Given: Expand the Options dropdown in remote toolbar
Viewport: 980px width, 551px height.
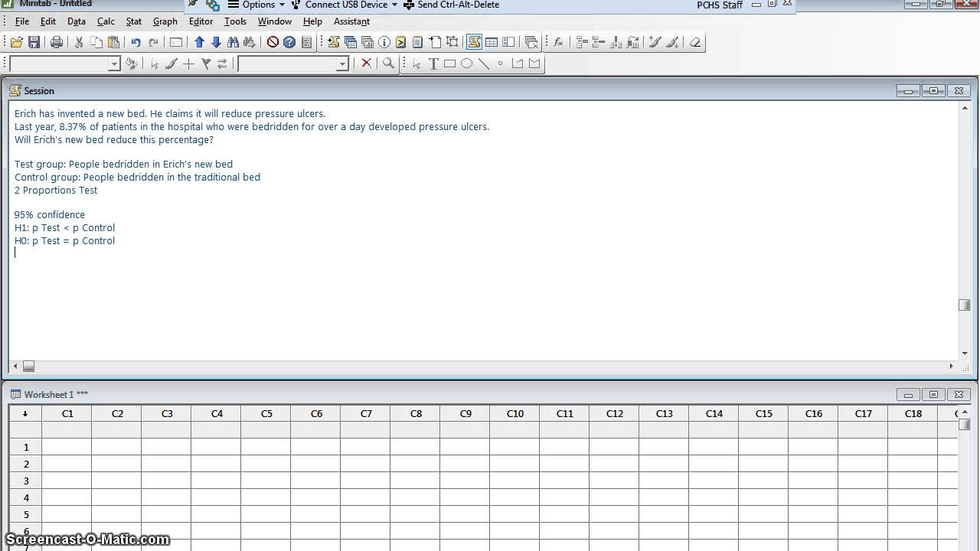Looking at the screenshot, I should coord(256,5).
